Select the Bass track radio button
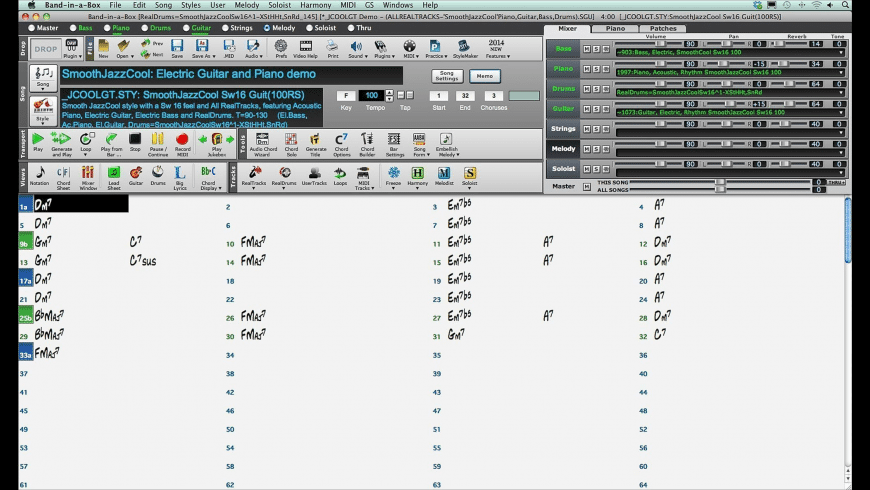The width and height of the screenshot is (870, 490). (x=73, y=28)
